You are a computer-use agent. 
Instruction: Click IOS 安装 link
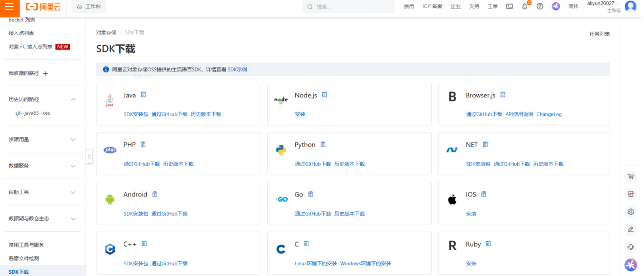(471, 214)
